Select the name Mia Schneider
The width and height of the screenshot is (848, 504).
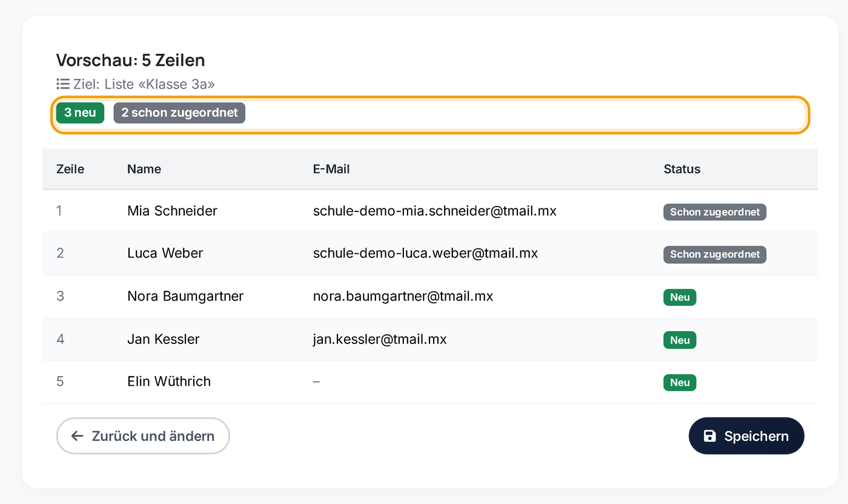click(172, 211)
